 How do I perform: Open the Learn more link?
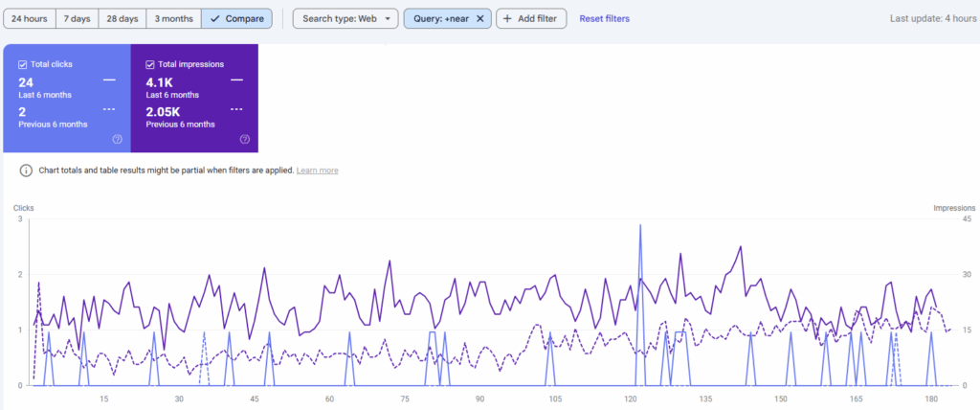tap(317, 171)
